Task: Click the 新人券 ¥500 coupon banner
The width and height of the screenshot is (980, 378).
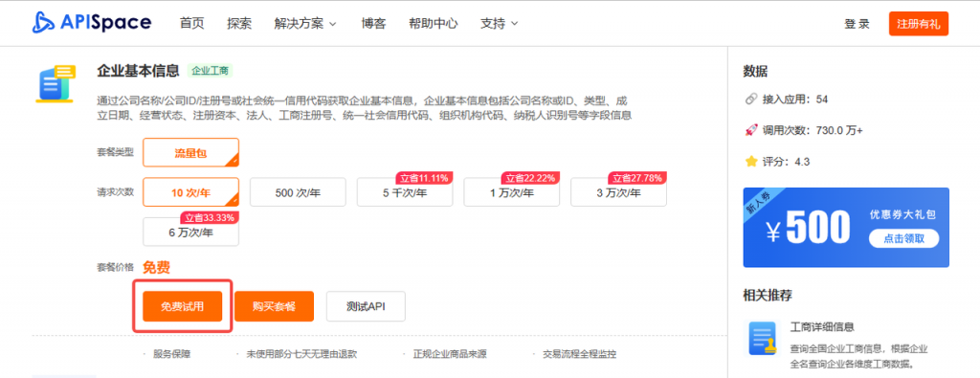Action: click(846, 228)
